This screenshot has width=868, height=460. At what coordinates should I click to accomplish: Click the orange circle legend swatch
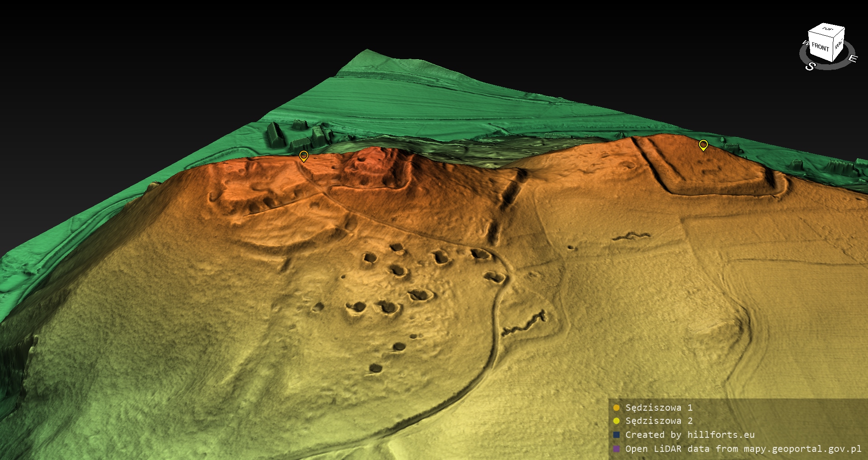[616, 408]
